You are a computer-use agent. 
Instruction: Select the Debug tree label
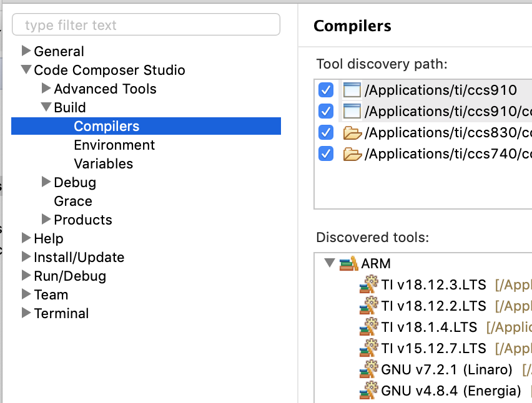point(75,183)
